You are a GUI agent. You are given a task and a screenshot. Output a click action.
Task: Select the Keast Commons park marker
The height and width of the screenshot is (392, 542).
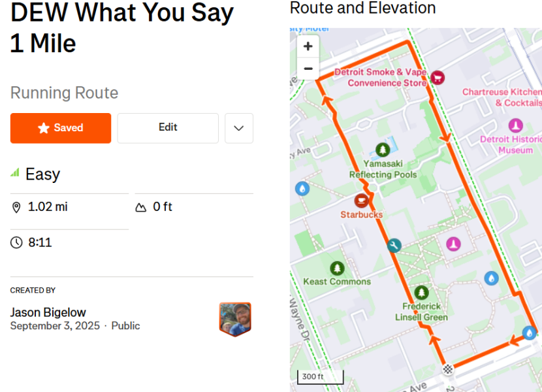point(337,268)
